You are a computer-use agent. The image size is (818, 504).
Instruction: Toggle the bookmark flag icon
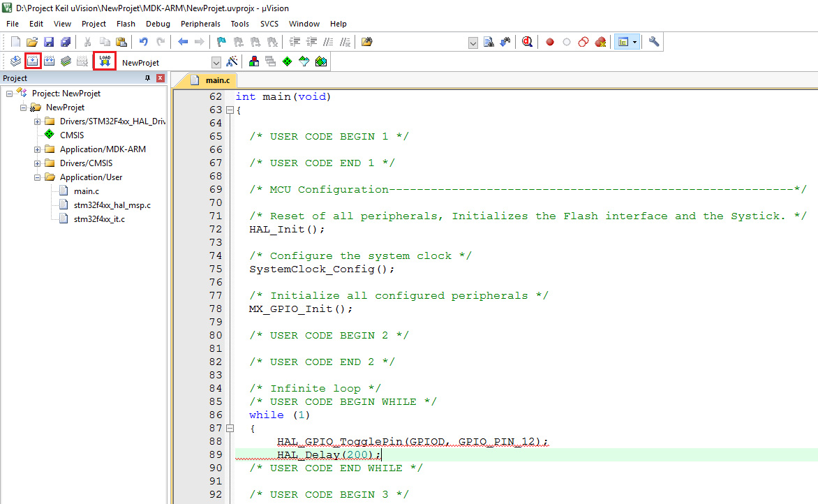coord(221,42)
